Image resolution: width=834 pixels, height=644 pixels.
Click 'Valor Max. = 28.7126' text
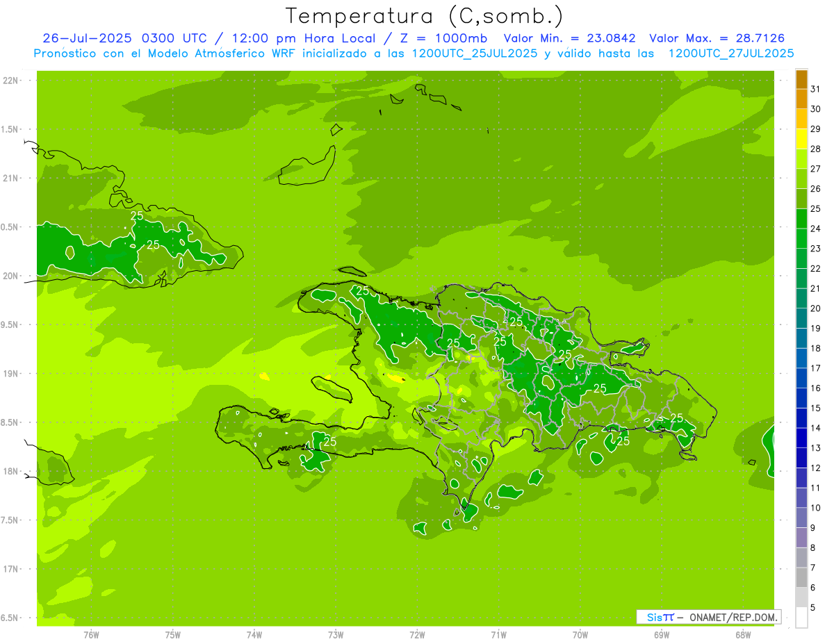point(717,38)
